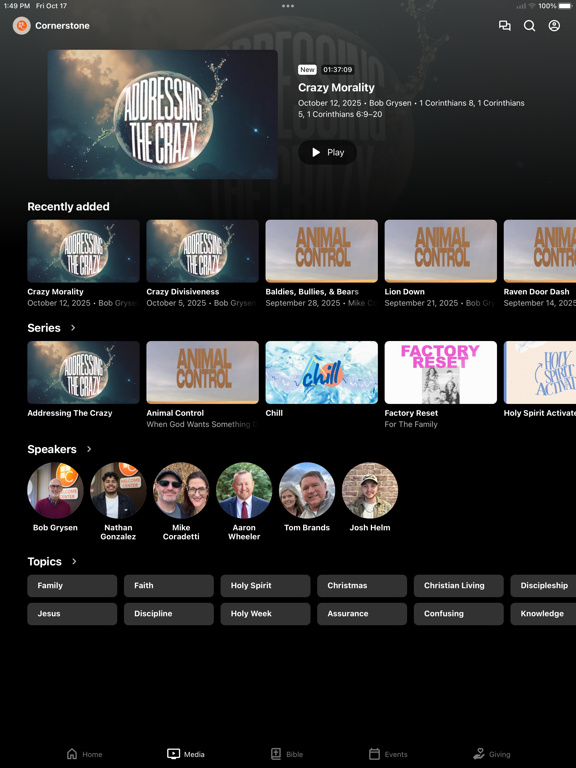The height and width of the screenshot is (768, 576).
Task: Choose the Faith topic
Action: 168,586
